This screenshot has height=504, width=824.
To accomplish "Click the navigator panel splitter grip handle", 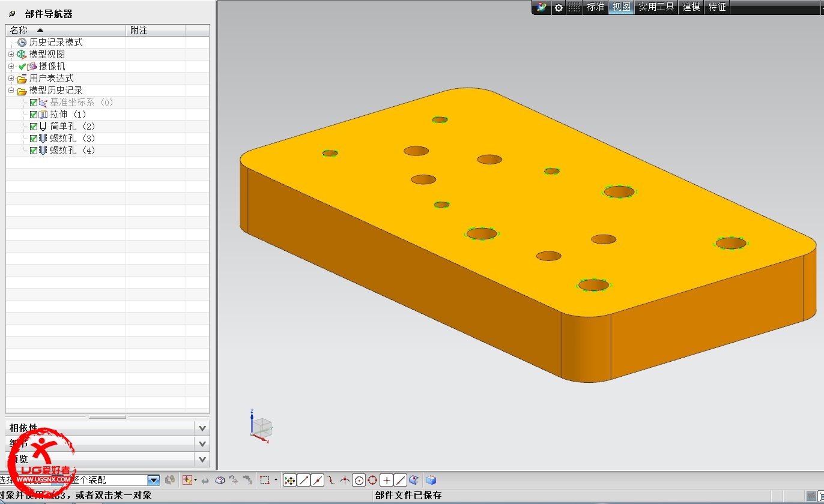I will pyautogui.click(x=108, y=416).
